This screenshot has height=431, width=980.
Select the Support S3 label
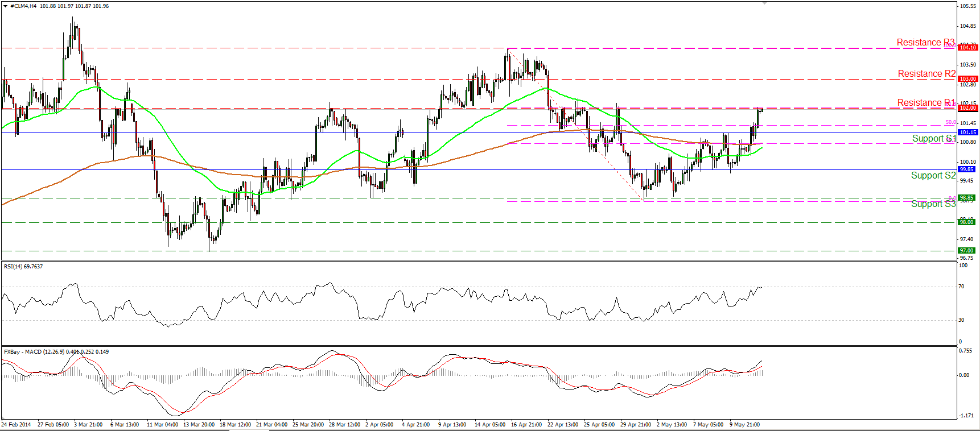(x=933, y=204)
